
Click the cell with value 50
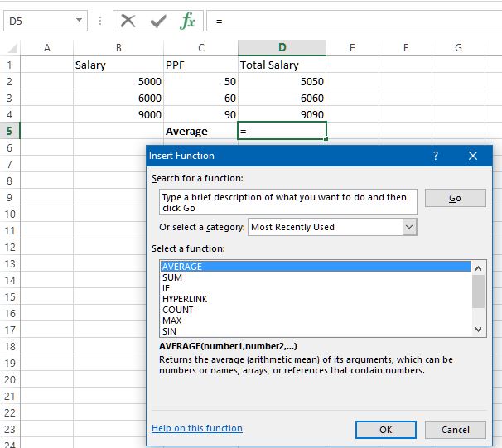(200, 81)
